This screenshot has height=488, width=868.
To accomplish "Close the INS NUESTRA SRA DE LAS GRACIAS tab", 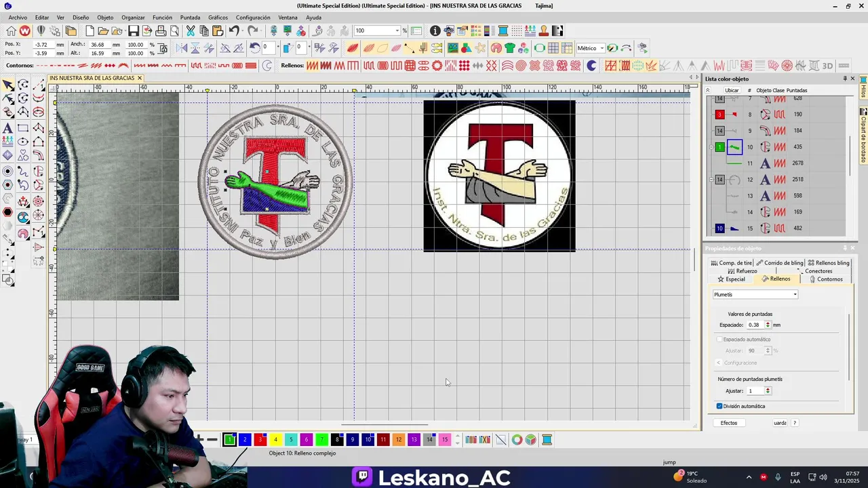I will [x=140, y=78].
